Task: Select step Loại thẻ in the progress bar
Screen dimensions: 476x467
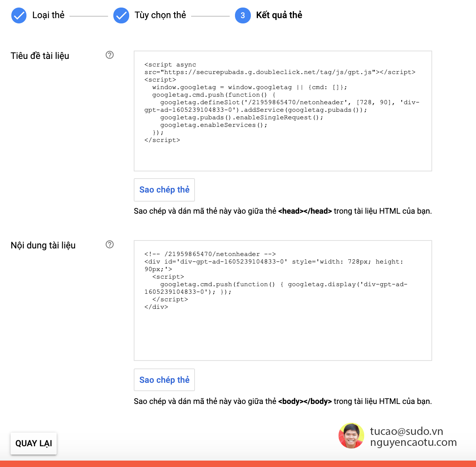Action: (48, 15)
